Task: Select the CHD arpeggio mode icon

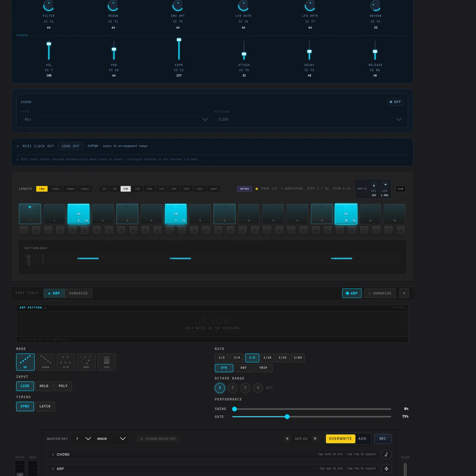Action: [106, 362]
